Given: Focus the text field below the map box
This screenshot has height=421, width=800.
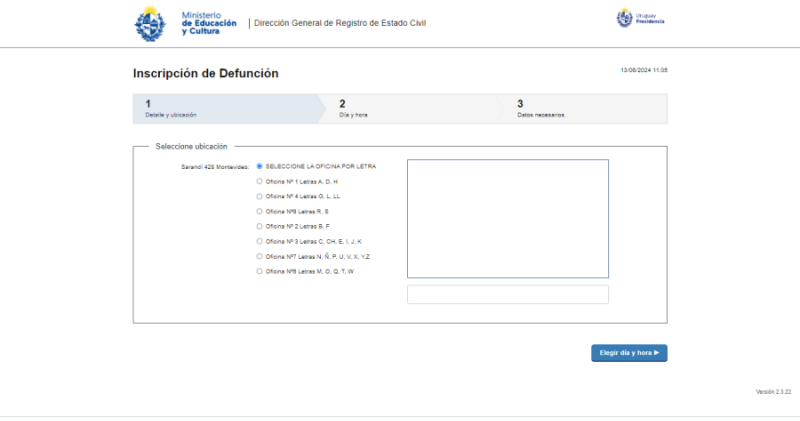Looking at the screenshot, I should click(x=507, y=294).
